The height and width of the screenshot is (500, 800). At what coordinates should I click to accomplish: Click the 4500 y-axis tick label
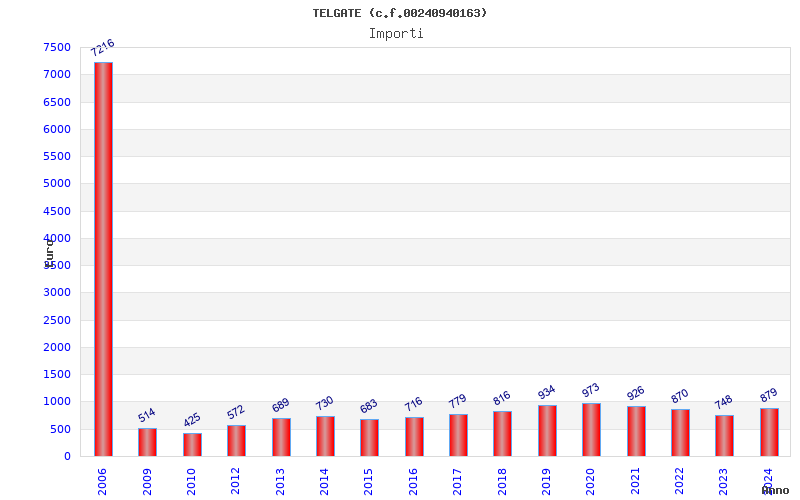57,211
